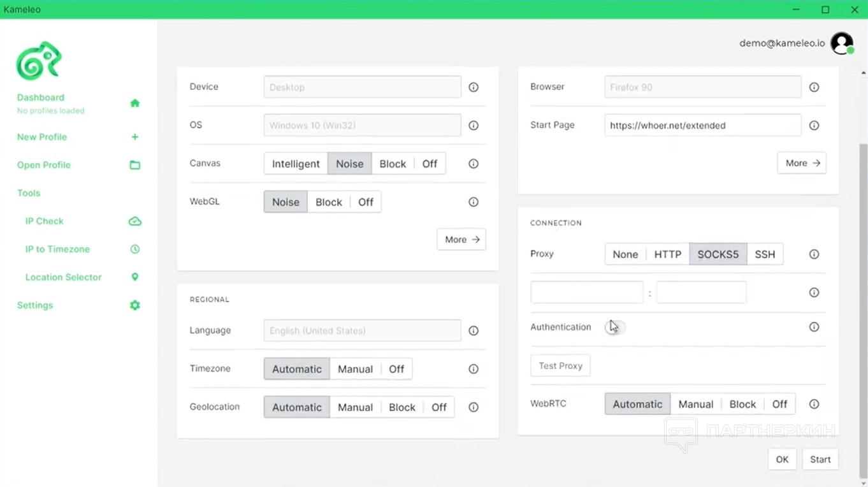Set WebRTC to Block
Image resolution: width=868 pixels, height=487 pixels.
pyautogui.click(x=742, y=404)
